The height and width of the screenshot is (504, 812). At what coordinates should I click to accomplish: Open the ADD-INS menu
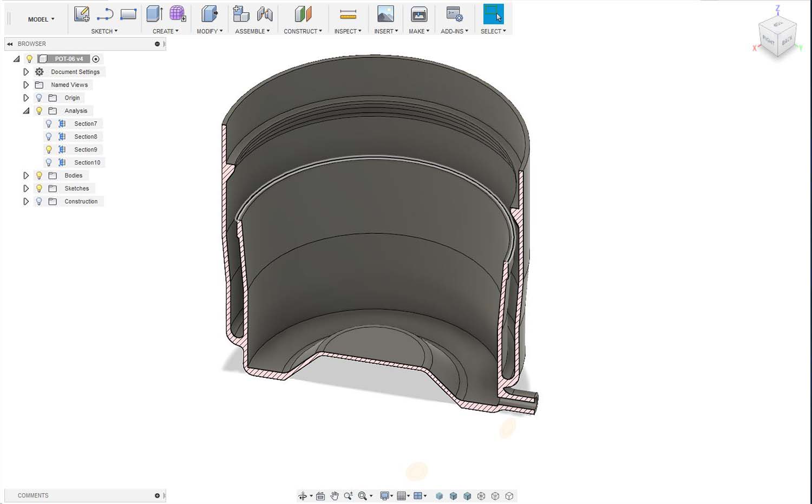[454, 31]
